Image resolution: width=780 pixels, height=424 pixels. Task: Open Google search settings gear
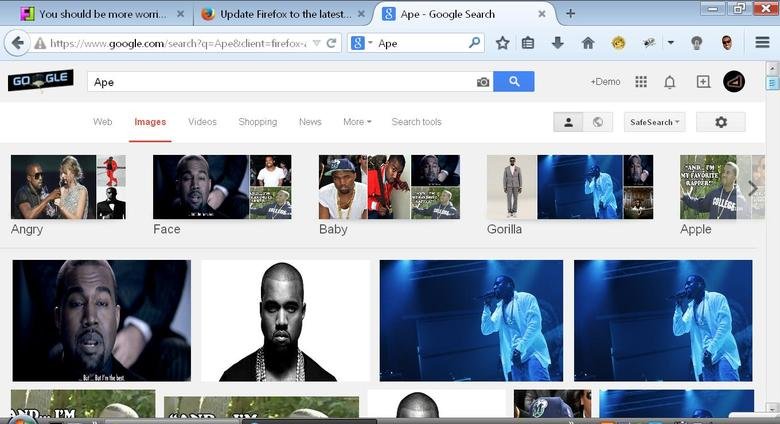[720, 122]
